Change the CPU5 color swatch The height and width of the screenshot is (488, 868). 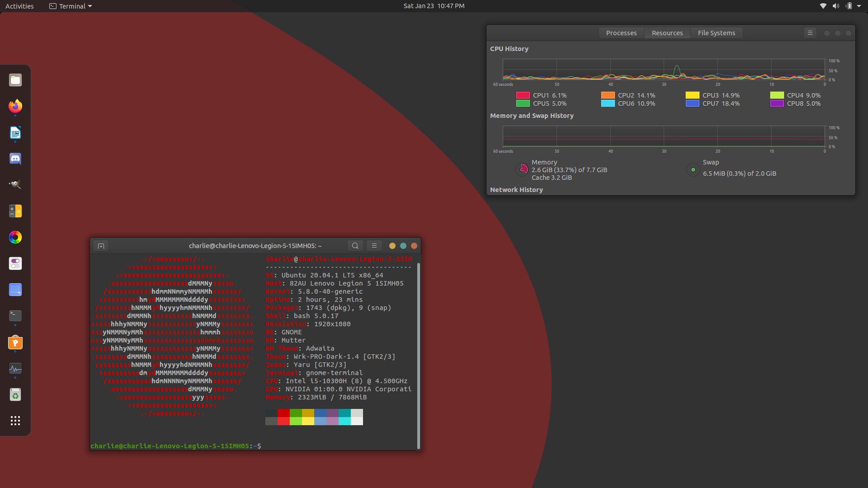click(523, 103)
